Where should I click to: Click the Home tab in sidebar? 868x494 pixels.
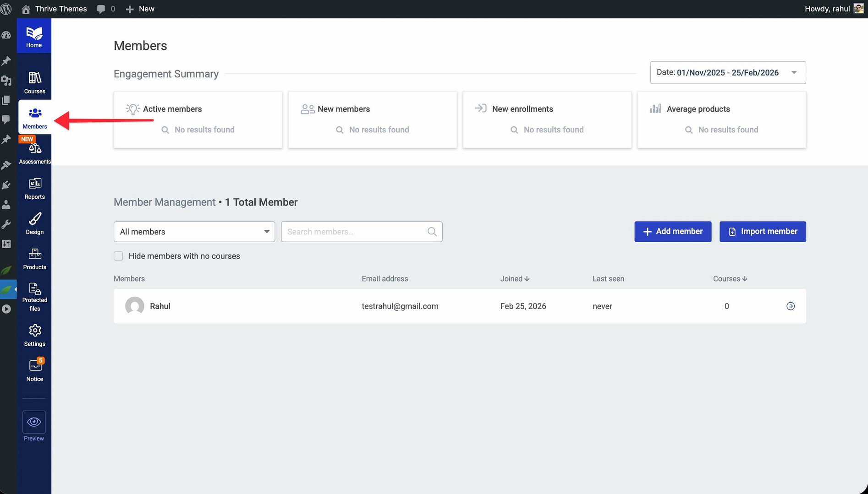(34, 37)
